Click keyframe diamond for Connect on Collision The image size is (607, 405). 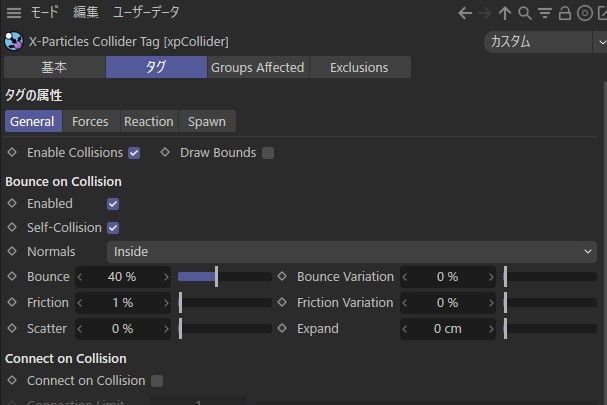tap(12, 381)
